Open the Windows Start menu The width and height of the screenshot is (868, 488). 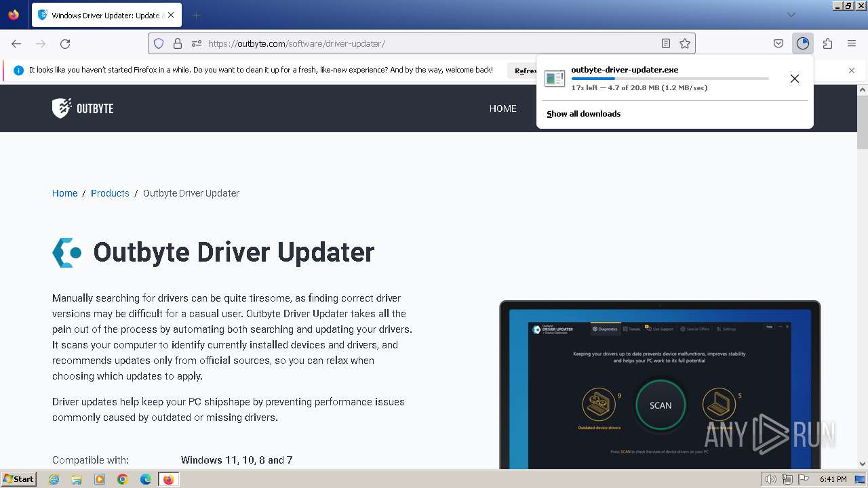(x=19, y=479)
